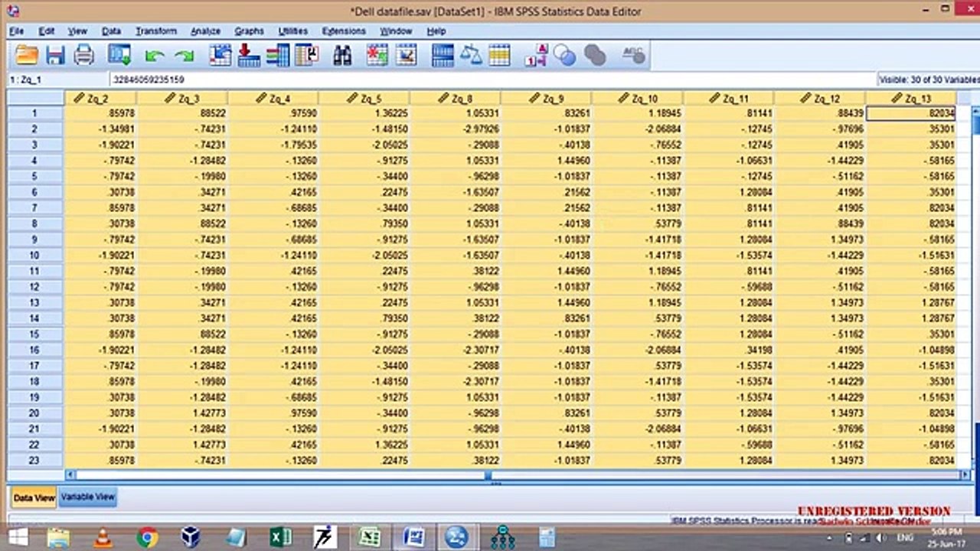Click the horizontal scrollbar left arrow
Screen dimensions: 980x551
(x=70, y=475)
